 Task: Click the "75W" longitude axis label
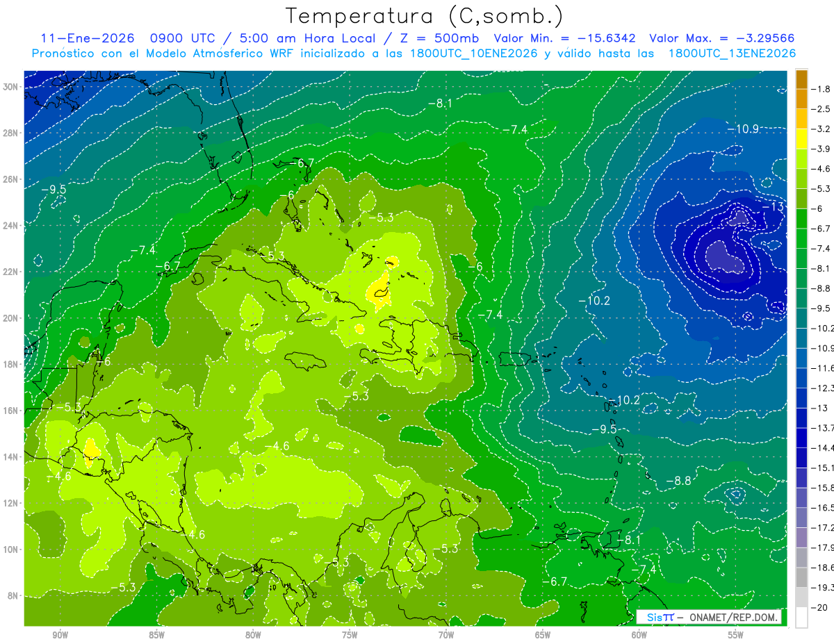click(x=350, y=635)
